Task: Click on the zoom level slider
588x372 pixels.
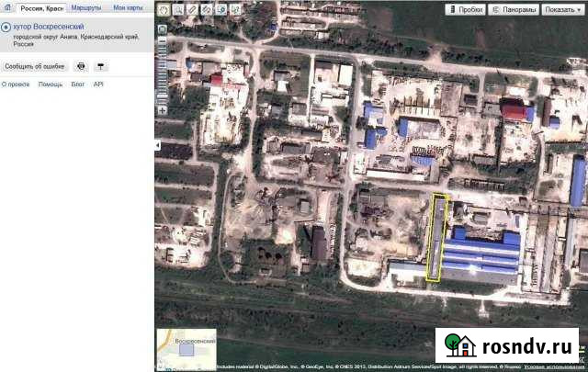Action: pyautogui.click(x=162, y=69)
